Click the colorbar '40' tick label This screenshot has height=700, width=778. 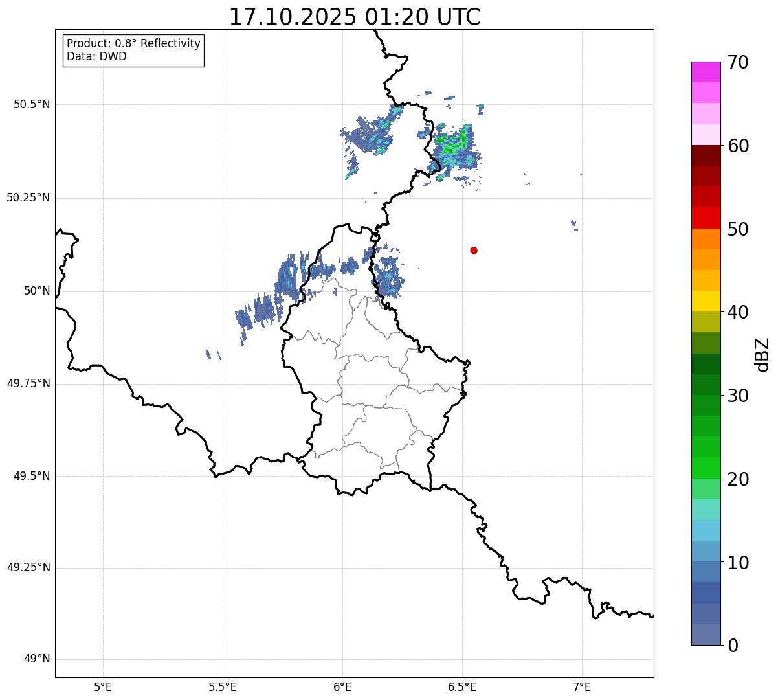(738, 312)
